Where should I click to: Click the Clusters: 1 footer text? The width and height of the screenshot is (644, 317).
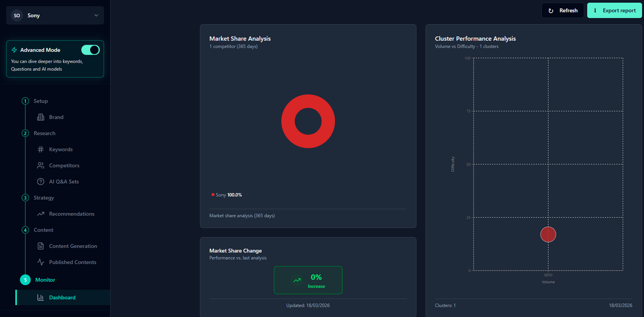point(445,305)
